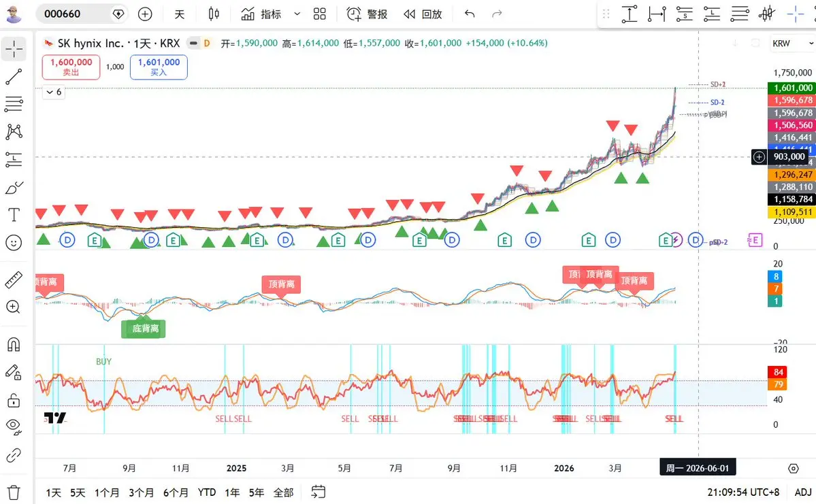
Task: Select the ruler measure tool
Action: tap(14, 280)
